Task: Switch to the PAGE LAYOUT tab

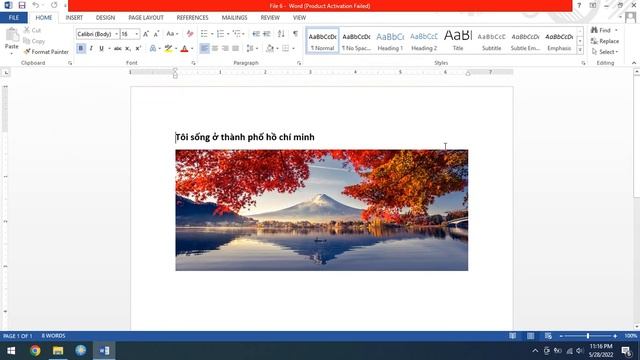Action: coord(146,18)
